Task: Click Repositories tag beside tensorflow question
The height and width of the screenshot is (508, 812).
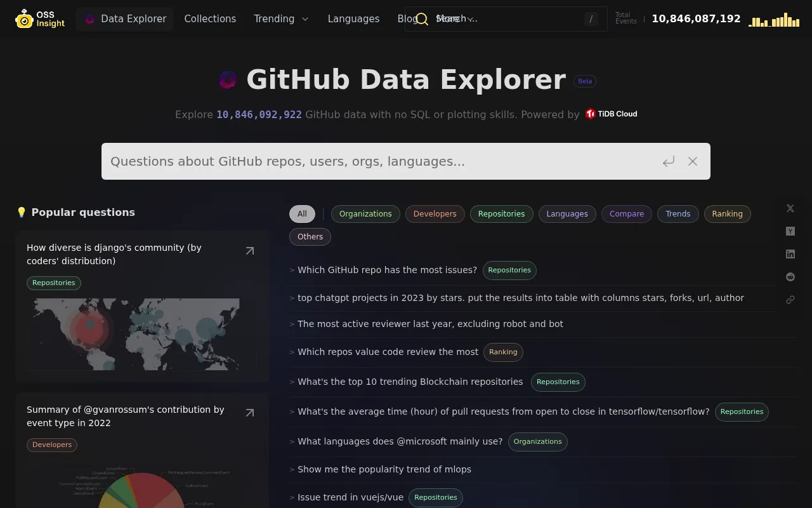Action: point(742,412)
